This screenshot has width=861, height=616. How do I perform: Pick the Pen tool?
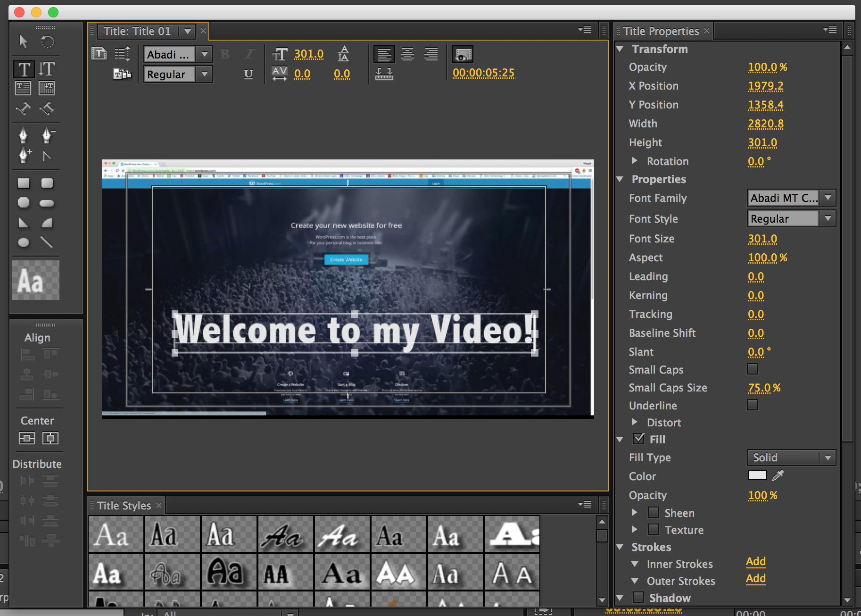pos(23,136)
